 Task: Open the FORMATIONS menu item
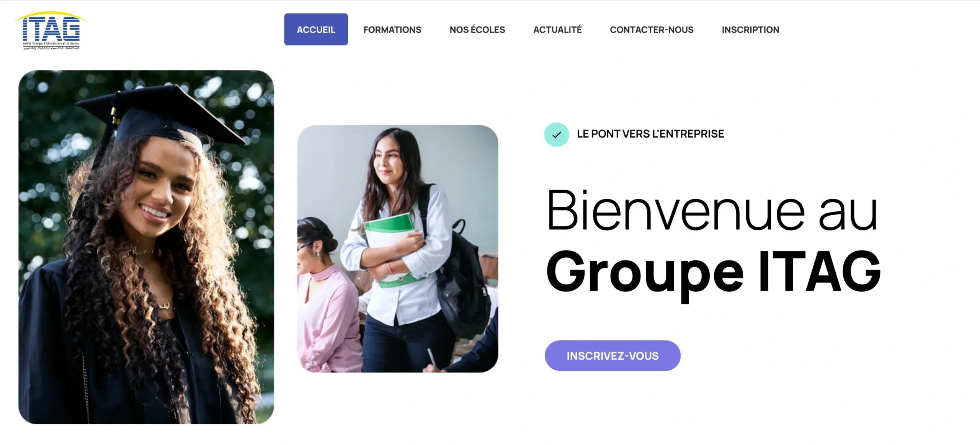392,29
